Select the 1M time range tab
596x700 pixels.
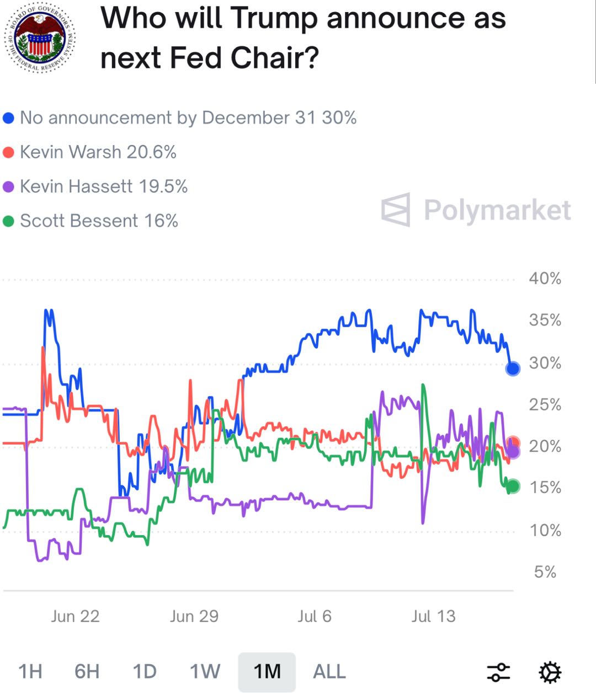coord(267,672)
